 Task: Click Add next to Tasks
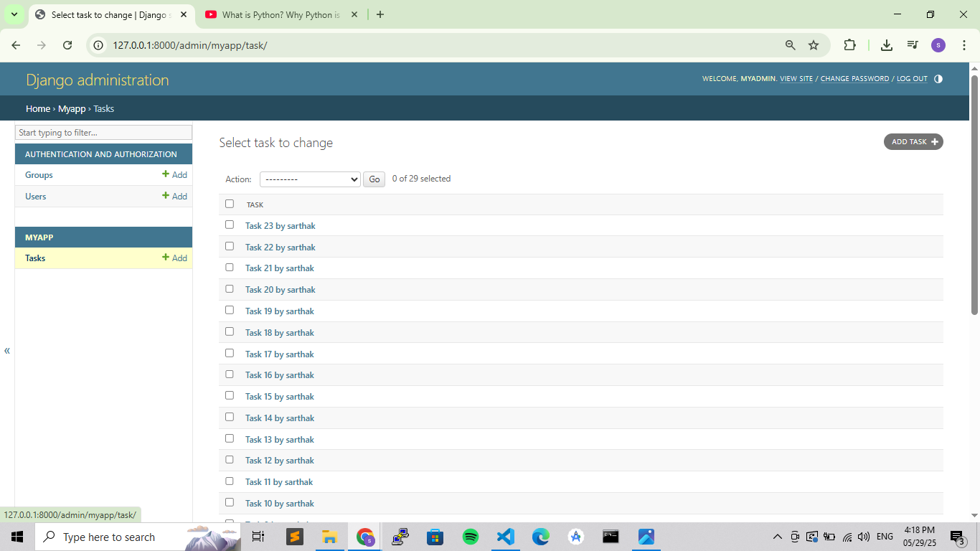point(174,258)
